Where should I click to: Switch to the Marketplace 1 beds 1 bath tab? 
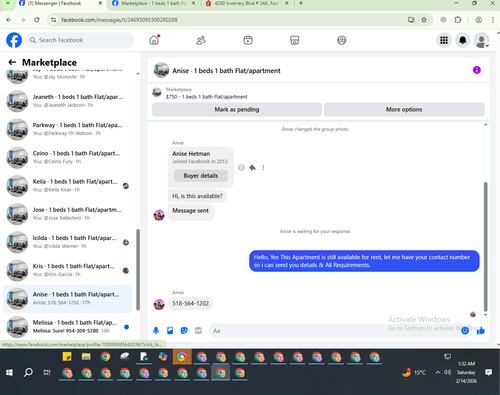[x=153, y=3]
